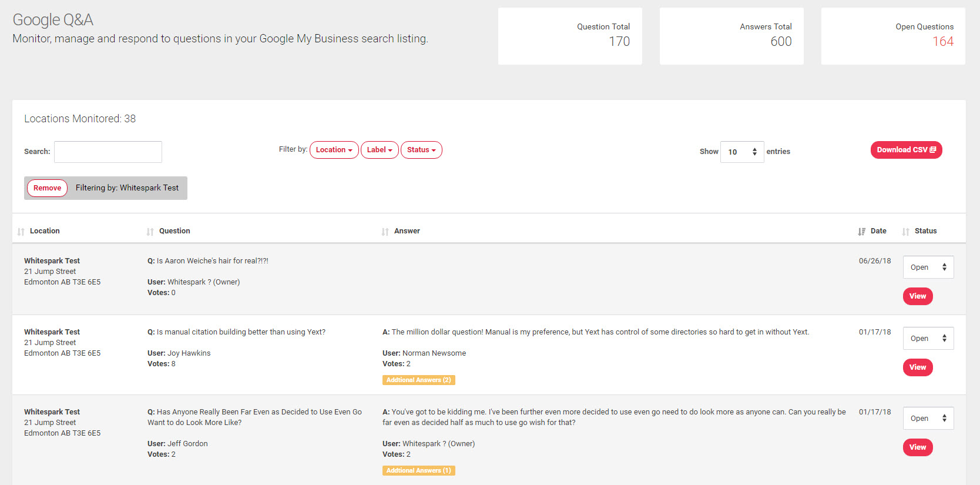Change status of Aaron Weiche's hair question
Image resolution: width=980 pixels, height=485 pixels.
[x=928, y=267]
